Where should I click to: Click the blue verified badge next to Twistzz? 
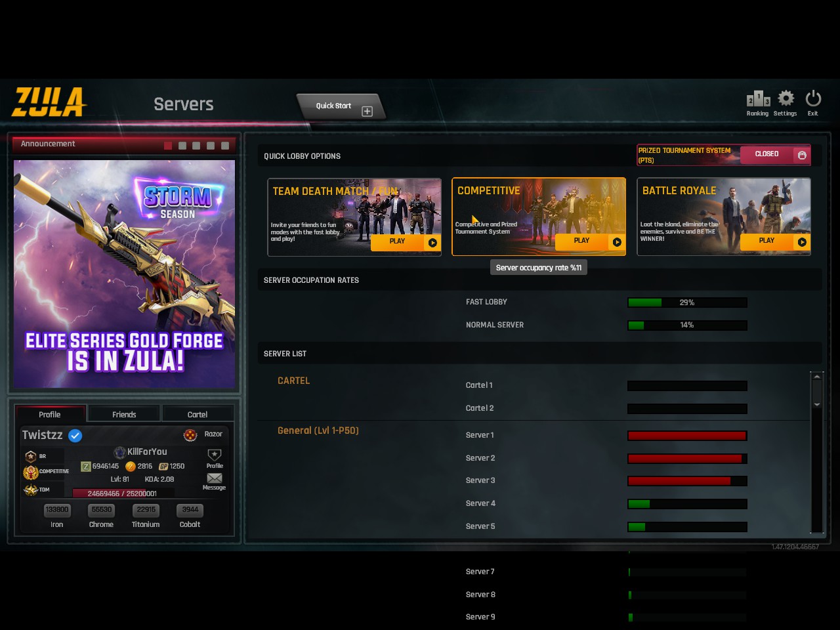coord(75,435)
